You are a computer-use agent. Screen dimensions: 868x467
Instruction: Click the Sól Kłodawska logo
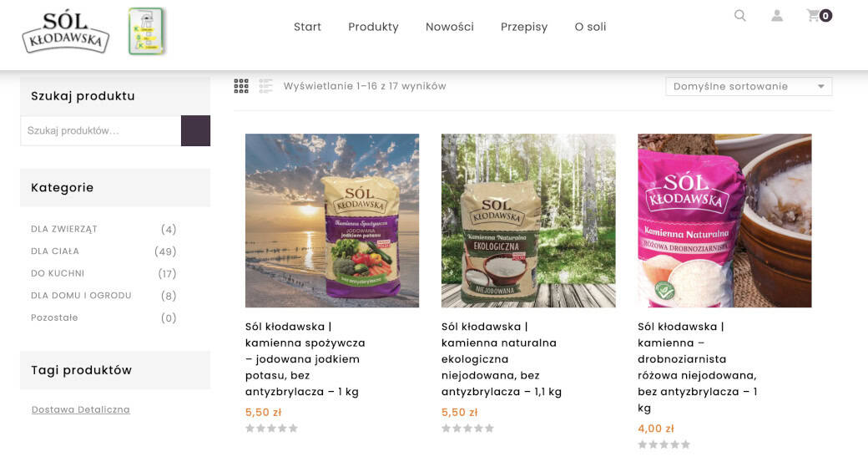pyautogui.click(x=66, y=32)
